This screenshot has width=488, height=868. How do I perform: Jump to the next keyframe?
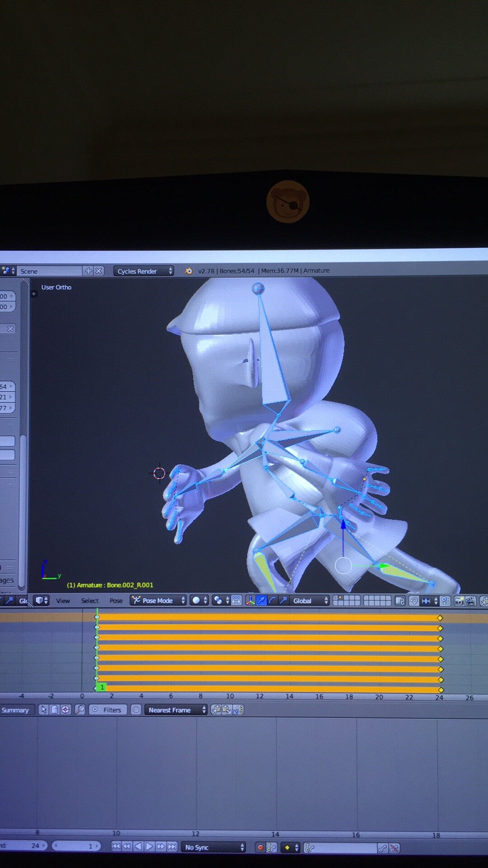(x=161, y=847)
